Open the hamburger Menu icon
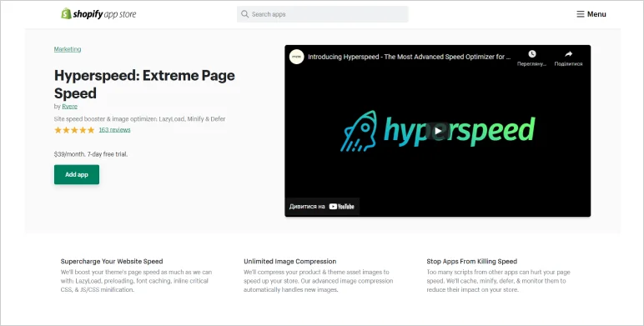Screen dimensions: 644x326 pyautogui.click(x=581, y=14)
